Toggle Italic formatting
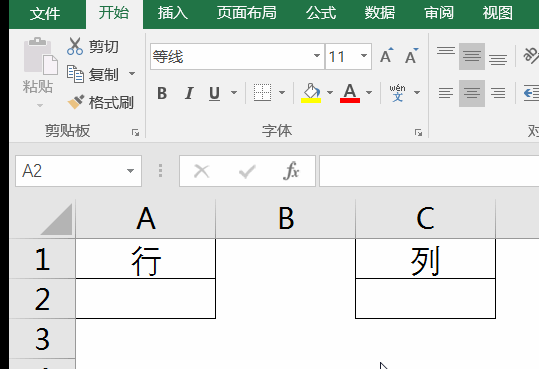This screenshot has width=539, height=369. pos(189,93)
